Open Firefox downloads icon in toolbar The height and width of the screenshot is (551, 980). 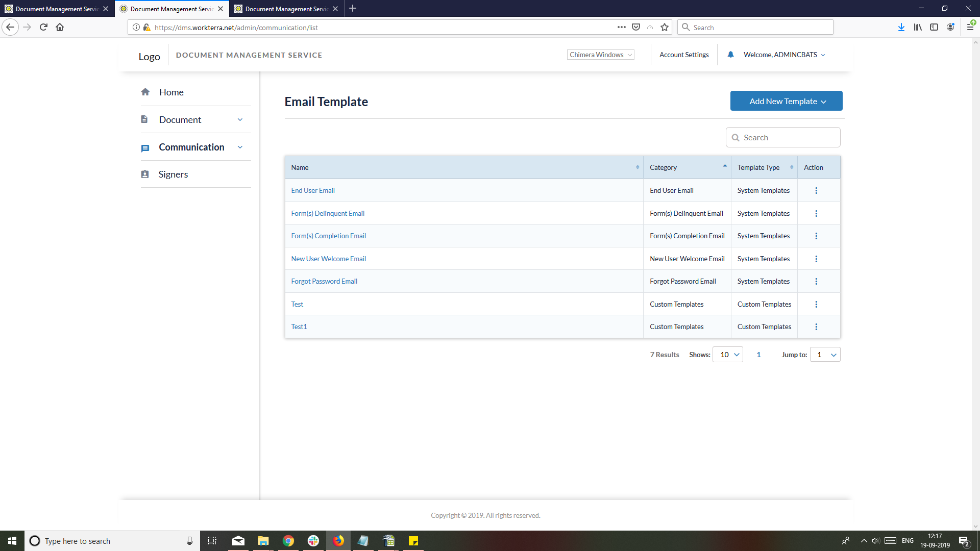[x=901, y=27]
